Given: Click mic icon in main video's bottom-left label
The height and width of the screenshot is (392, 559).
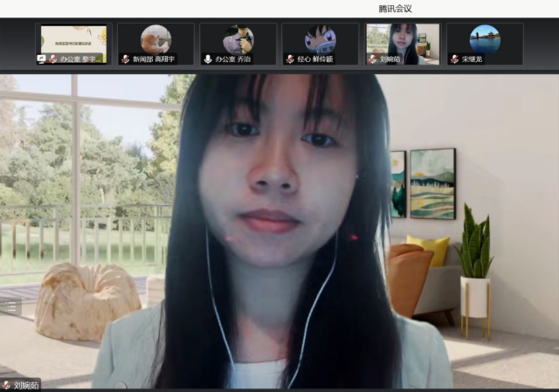Looking at the screenshot, I should pyautogui.click(x=7, y=384).
